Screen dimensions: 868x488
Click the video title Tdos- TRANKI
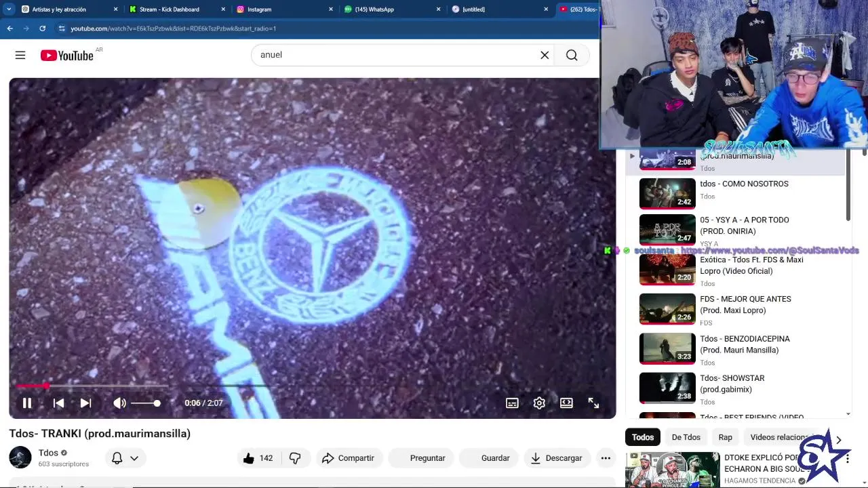coord(100,434)
